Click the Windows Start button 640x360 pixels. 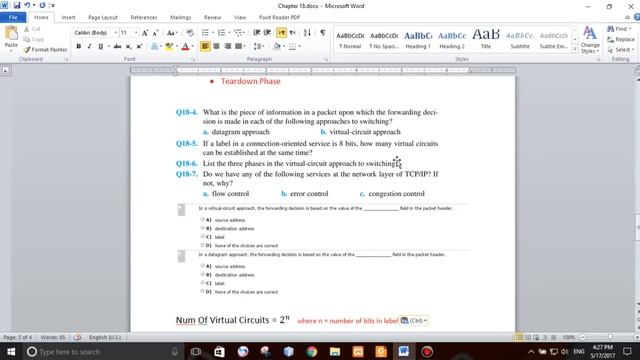coord(11,351)
